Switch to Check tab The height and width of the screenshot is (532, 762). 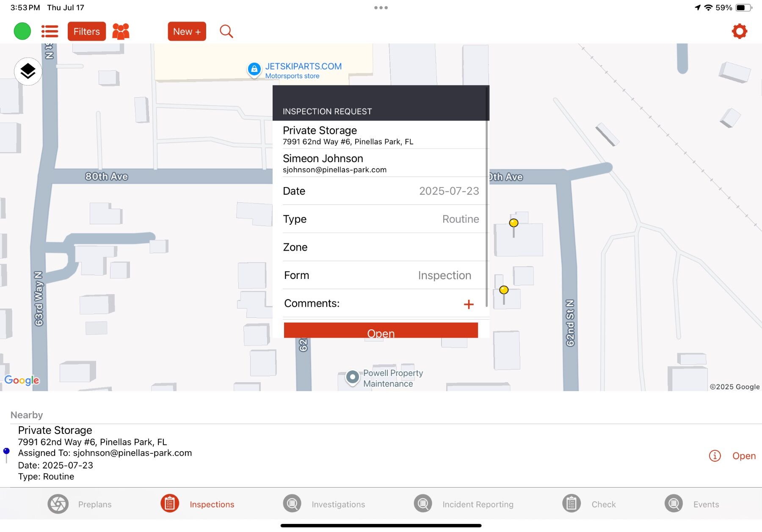(589, 504)
